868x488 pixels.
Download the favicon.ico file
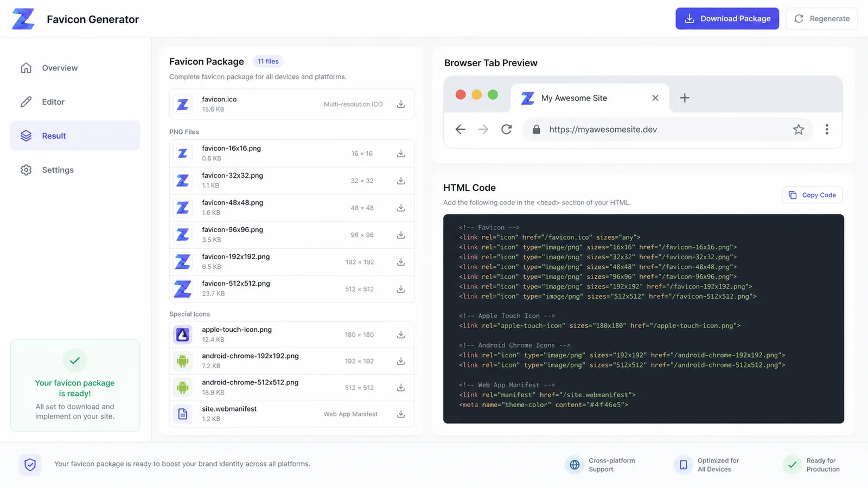click(401, 104)
